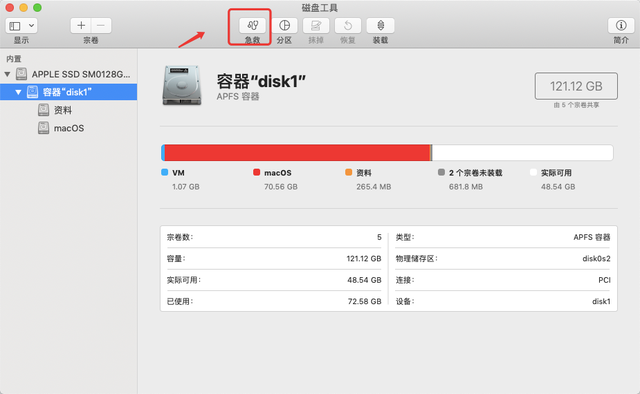Screen dimensions: 640x394
Task: Click the 70.56 GB macOS size value
Action: [x=281, y=187]
